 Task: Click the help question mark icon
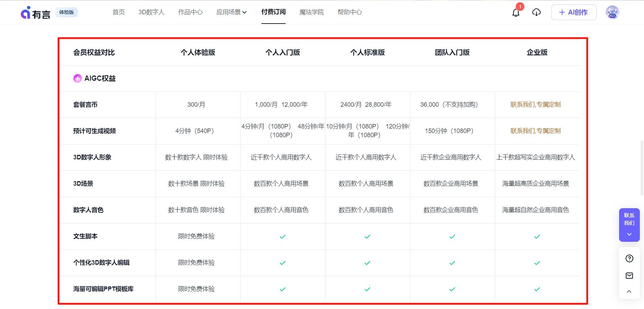pyautogui.click(x=629, y=258)
